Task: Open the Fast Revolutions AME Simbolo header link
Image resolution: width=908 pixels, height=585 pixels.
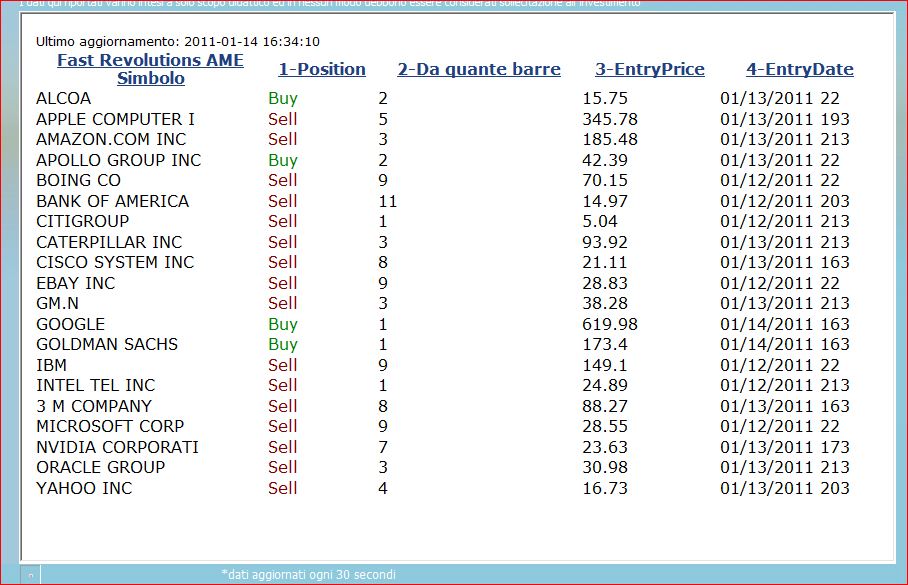Action: (151, 69)
